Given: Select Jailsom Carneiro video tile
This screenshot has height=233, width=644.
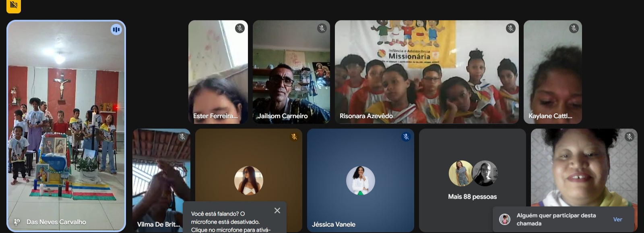Looking at the screenshot, I should point(291,73).
